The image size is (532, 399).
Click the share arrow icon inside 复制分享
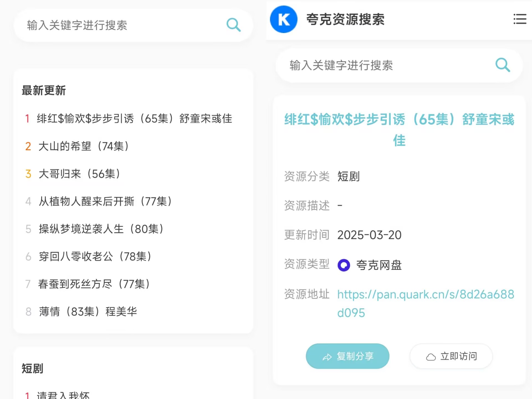[x=327, y=357]
